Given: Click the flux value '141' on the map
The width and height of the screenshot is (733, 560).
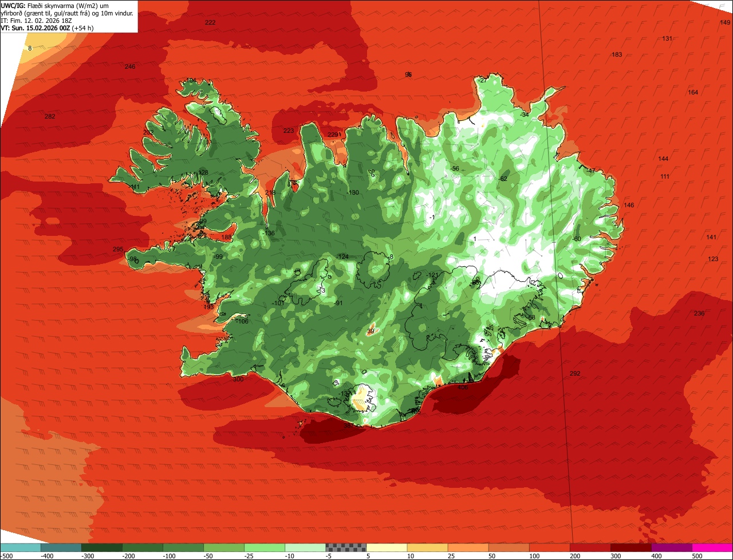Looking at the screenshot, I should click(x=711, y=238).
